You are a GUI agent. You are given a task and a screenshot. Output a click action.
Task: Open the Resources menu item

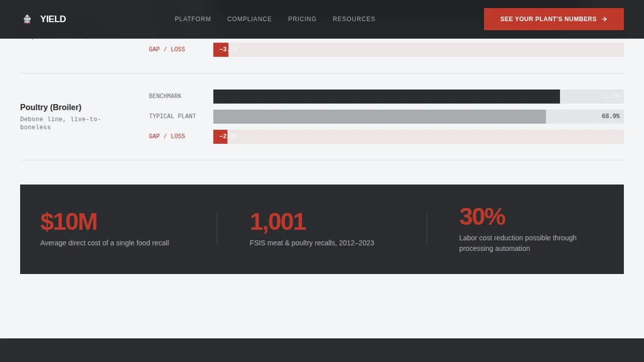[x=354, y=19]
